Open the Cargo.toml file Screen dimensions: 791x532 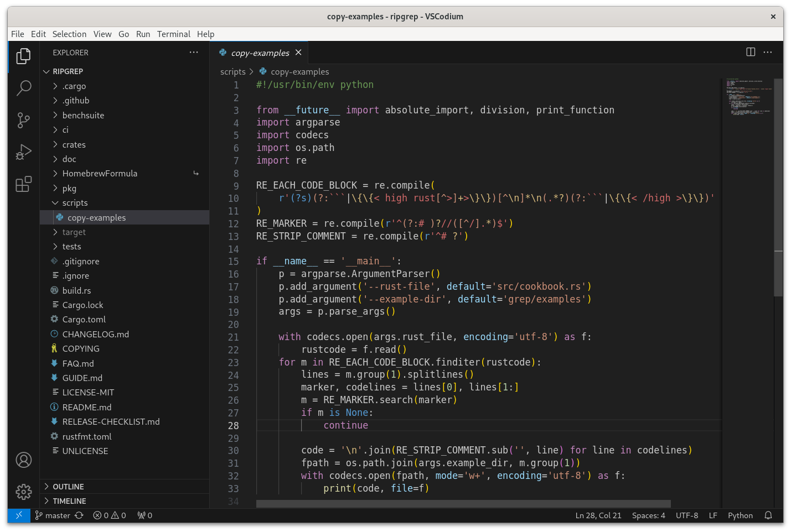(125, 320)
